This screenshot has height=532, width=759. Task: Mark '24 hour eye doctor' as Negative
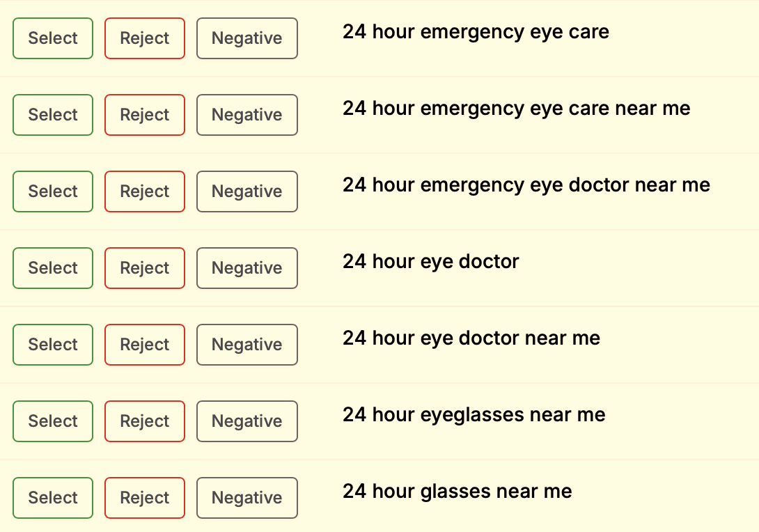[x=247, y=268]
